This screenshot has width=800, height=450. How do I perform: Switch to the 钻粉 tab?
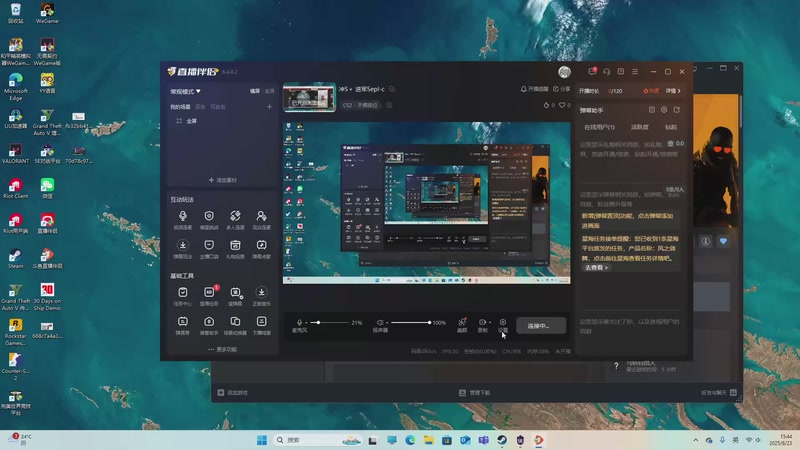click(671, 127)
